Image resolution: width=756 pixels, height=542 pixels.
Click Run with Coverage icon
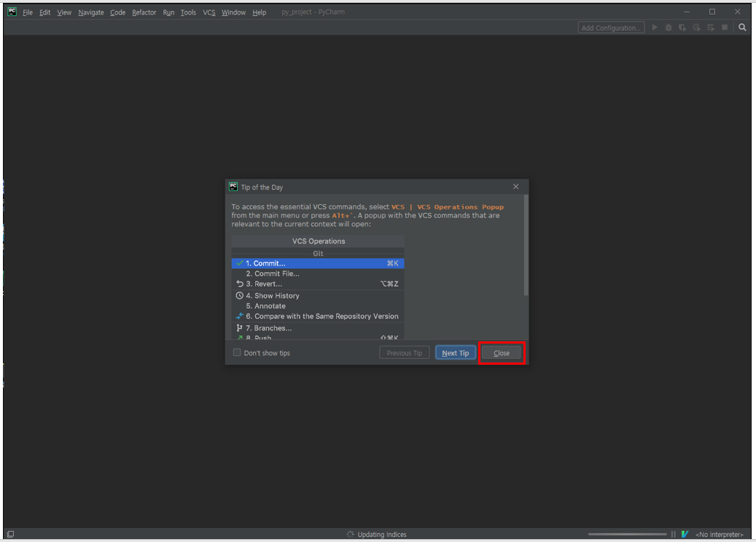click(682, 28)
